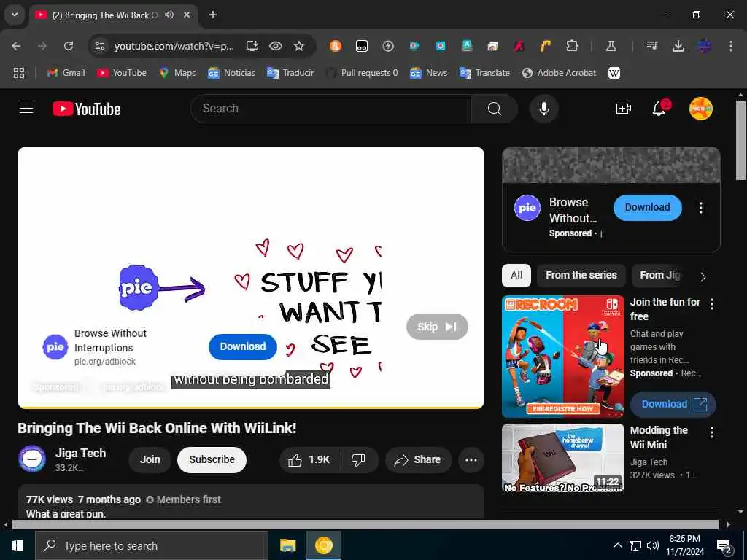Open the Traducir bookmark
Viewport: 747px width, 560px height.
coord(290,73)
